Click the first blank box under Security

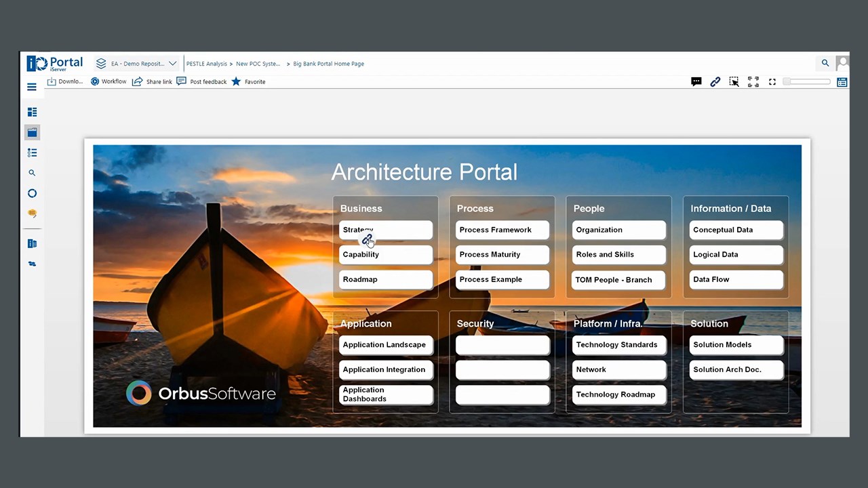coord(502,345)
